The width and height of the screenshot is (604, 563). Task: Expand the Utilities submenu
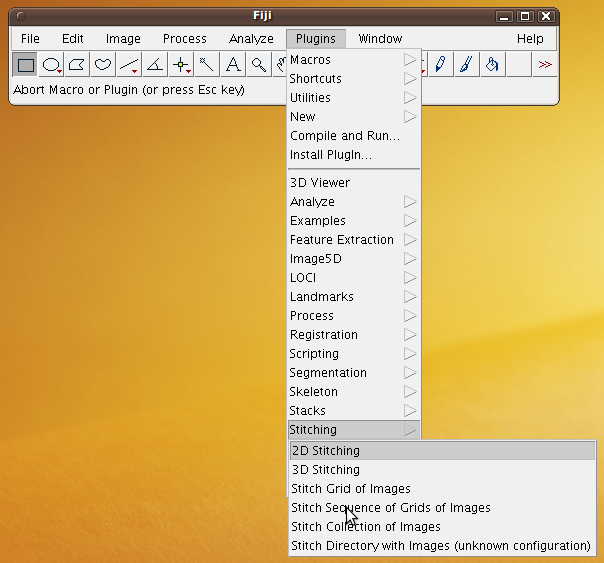tap(354, 97)
